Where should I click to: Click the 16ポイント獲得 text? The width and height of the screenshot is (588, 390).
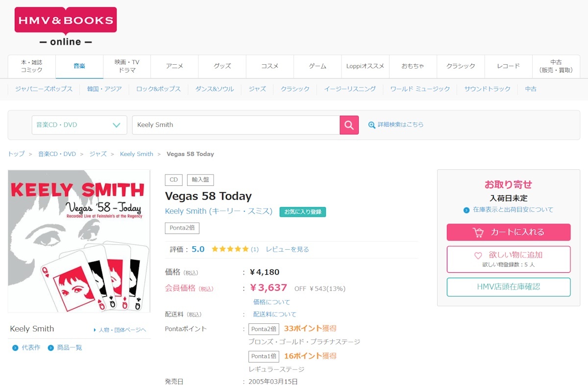(x=310, y=356)
